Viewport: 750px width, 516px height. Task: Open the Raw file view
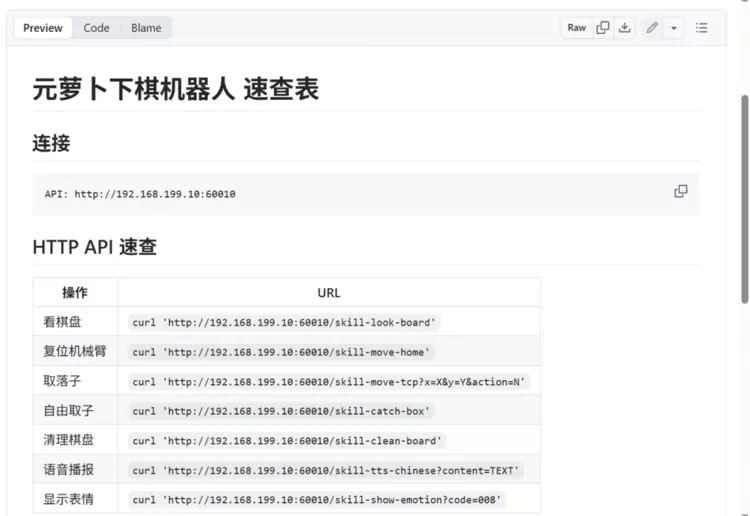coord(576,28)
